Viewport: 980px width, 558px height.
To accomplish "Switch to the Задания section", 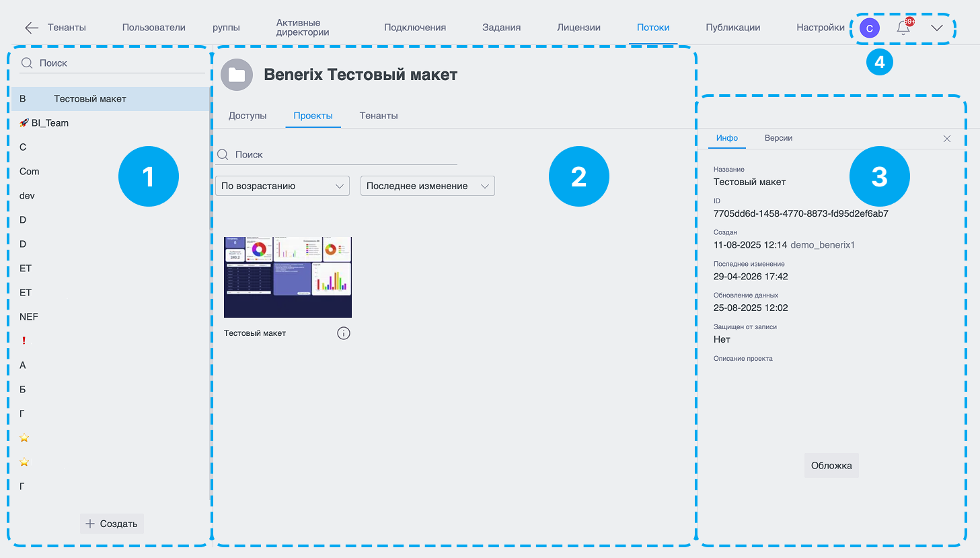I will click(x=502, y=28).
